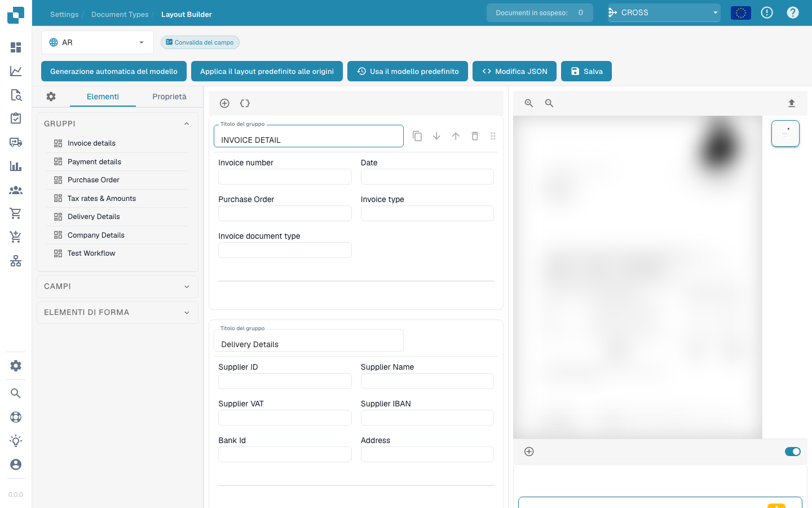This screenshot has width=812, height=508.
Task: Click the curly braces JSON icon
Action: (x=245, y=103)
